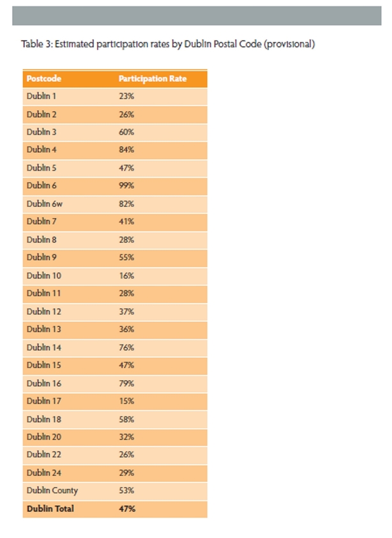The width and height of the screenshot is (392, 538).
Task: Select the Dublin 20 row label
Action: (44, 437)
